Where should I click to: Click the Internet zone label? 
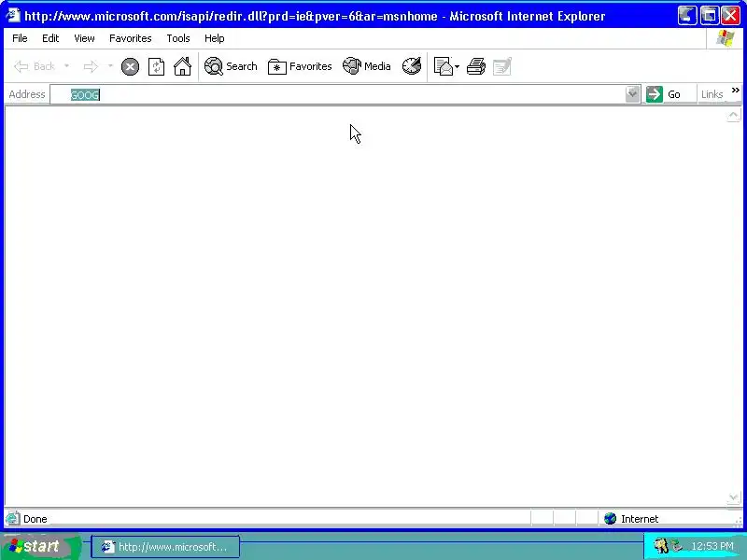click(640, 519)
